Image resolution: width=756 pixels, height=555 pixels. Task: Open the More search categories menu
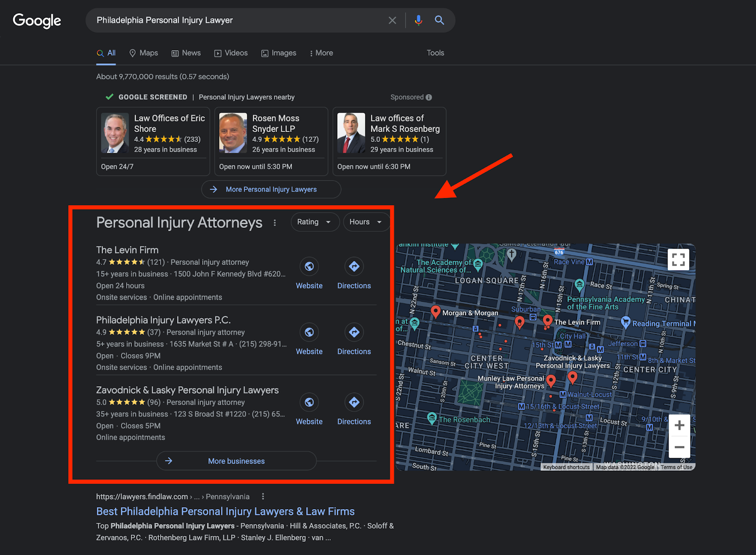pyautogui.click(x=321, y=53)
